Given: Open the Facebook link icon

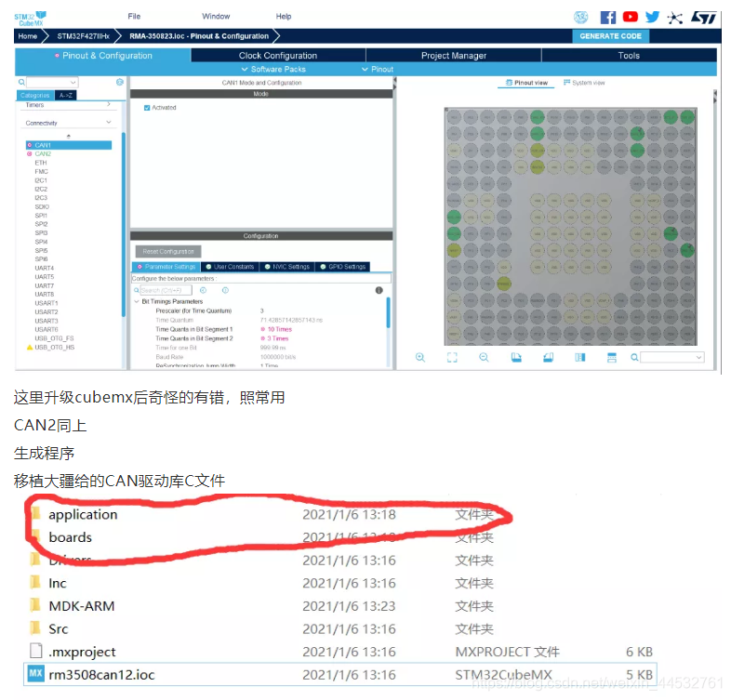Looking at the screenshot, I should pos(607,18).
